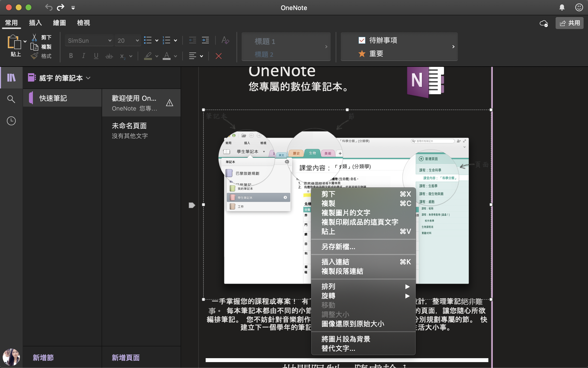
Task: Open the highlight color picker arrow
Action: [x=157, y=56]
